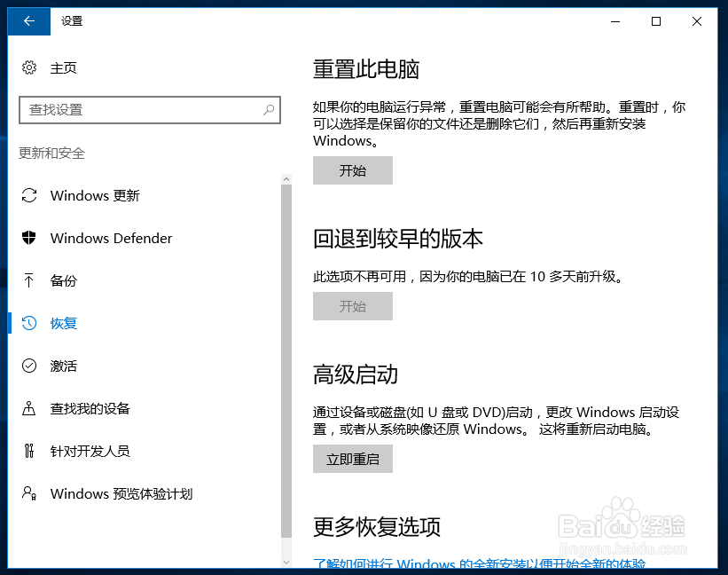728x575 pixels.
Task: Click 立即重启 under 高级启动
Action: point(352,459)
